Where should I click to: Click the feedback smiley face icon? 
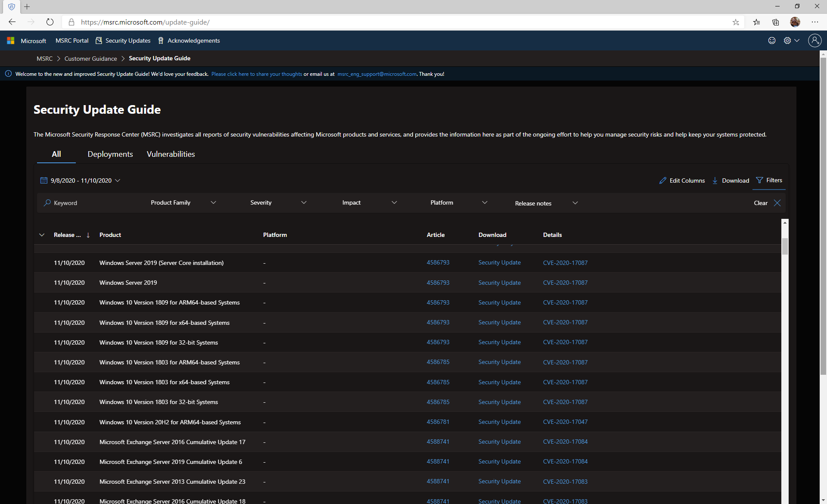(x=772, y=40)
